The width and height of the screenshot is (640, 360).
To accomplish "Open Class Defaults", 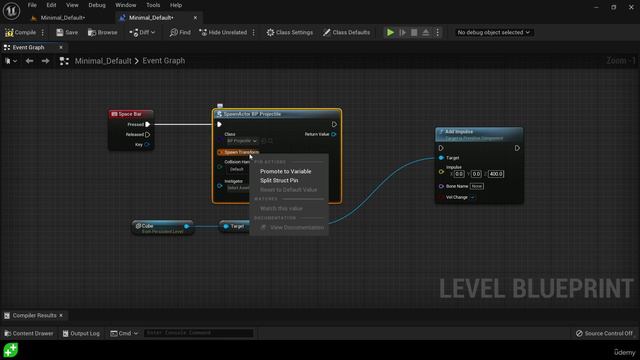I will pos(346,32).
